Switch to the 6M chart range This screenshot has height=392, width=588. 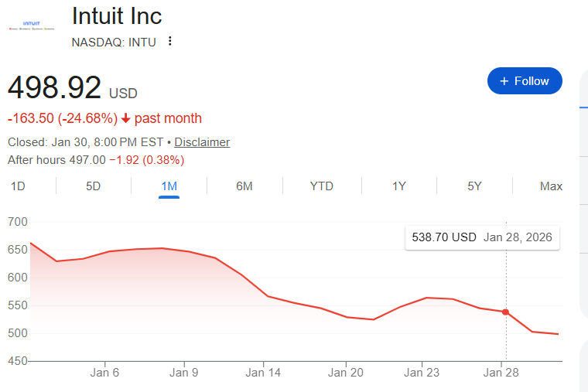pos(244,186)
